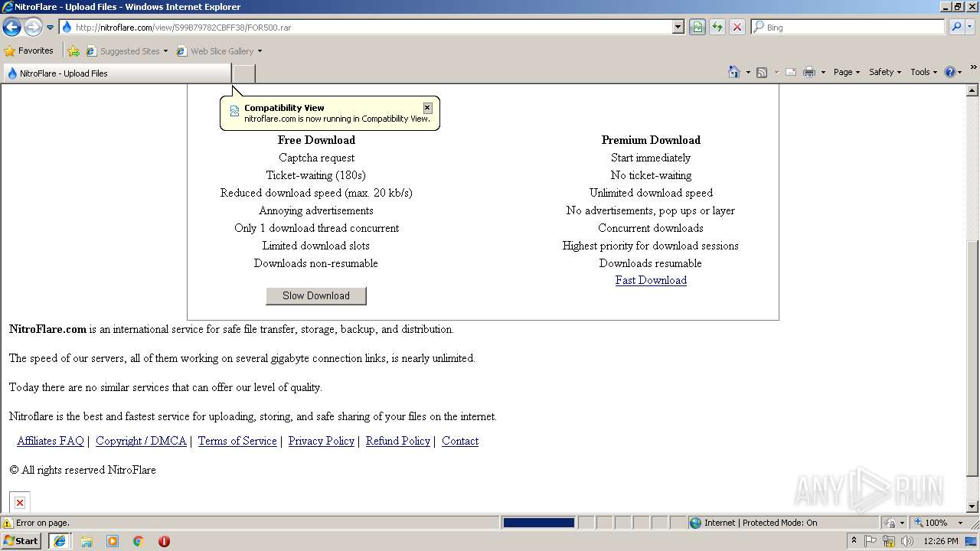Open the Favorites star button
This screenshot has height=551, width=980.
[x=29, y=51]
